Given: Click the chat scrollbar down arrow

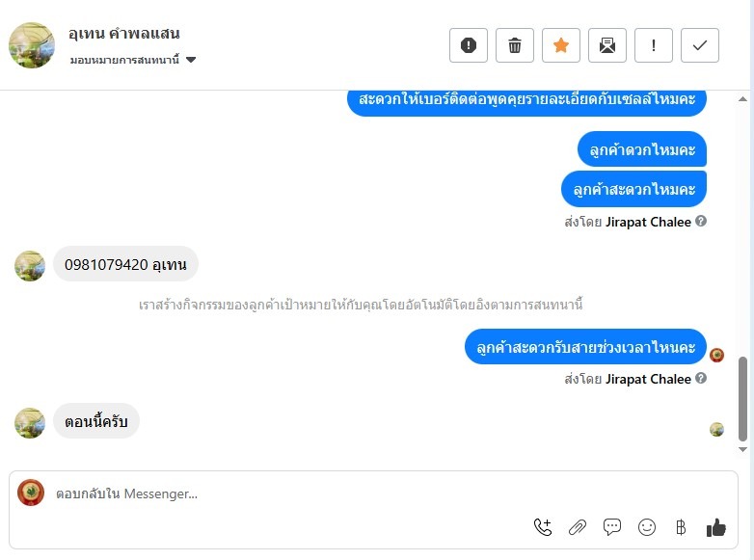Looking at the screenshot, I should click(743, 449).
